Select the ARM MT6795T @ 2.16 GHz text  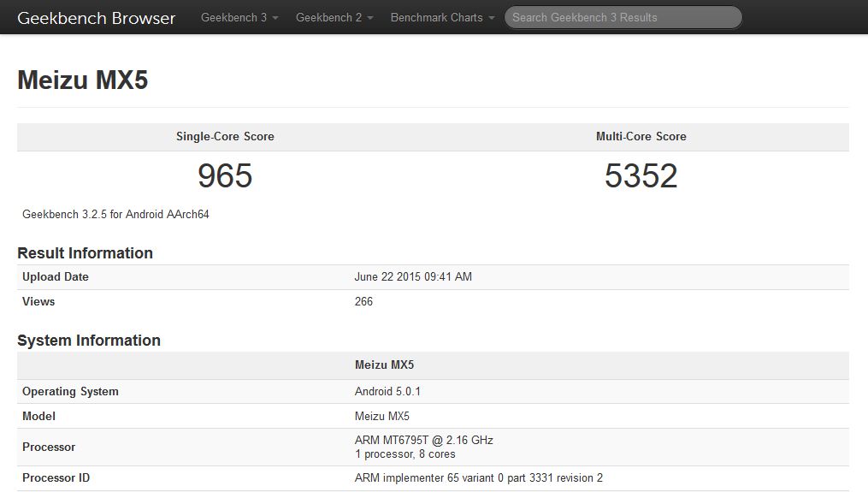423,440
